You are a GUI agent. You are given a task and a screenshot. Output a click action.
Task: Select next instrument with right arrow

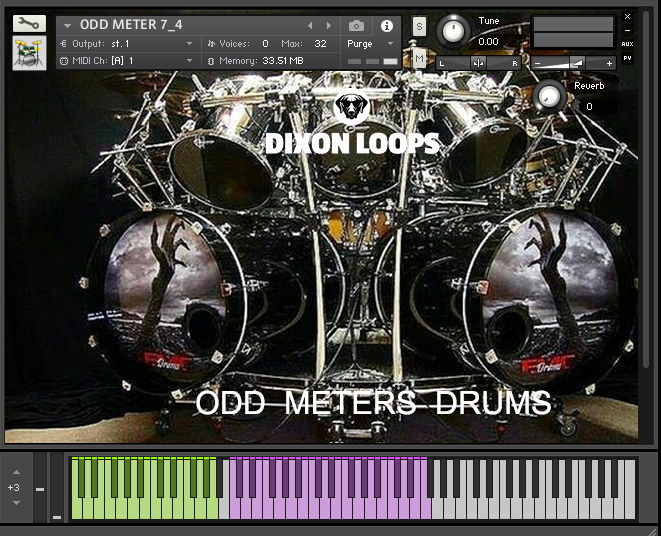tap(331, 26)
